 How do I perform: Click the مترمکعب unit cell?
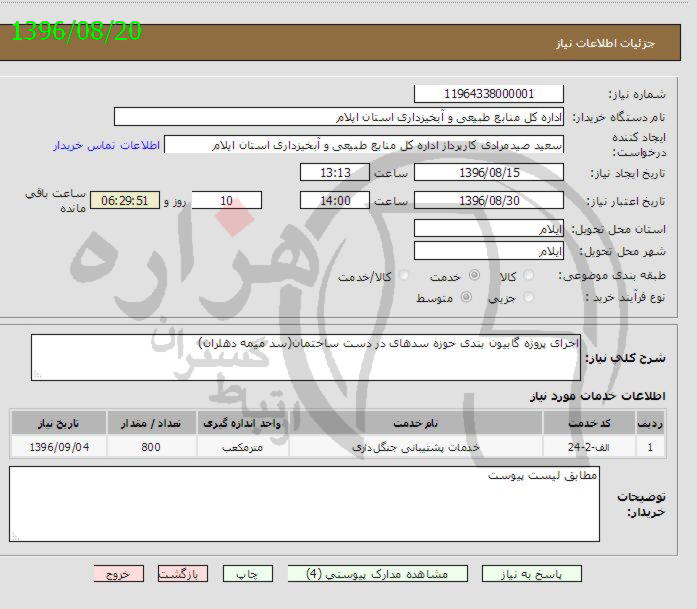(x=242, y=447)
